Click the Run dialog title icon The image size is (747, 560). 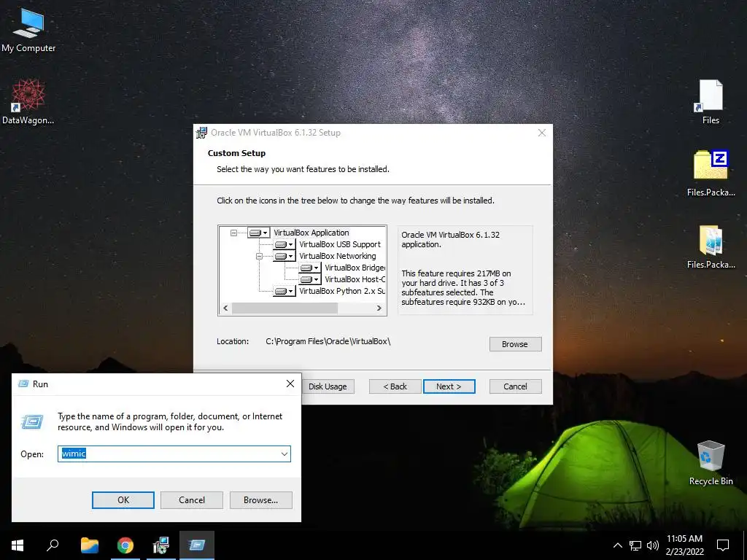pos(23,384)
